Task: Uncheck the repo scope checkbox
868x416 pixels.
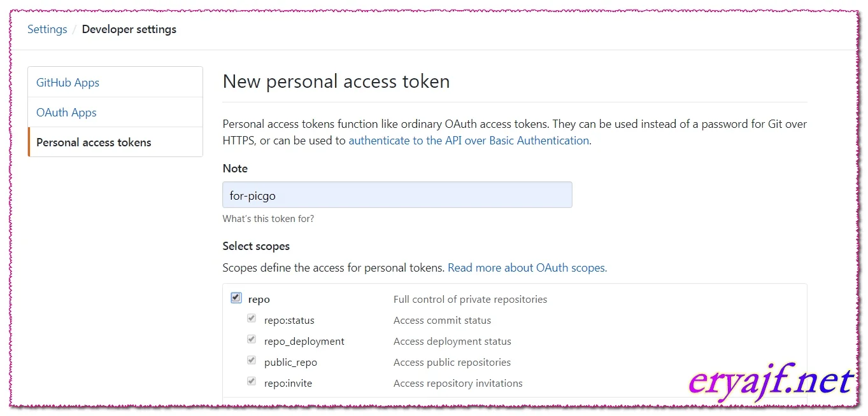Action: [x=236, y=298]
